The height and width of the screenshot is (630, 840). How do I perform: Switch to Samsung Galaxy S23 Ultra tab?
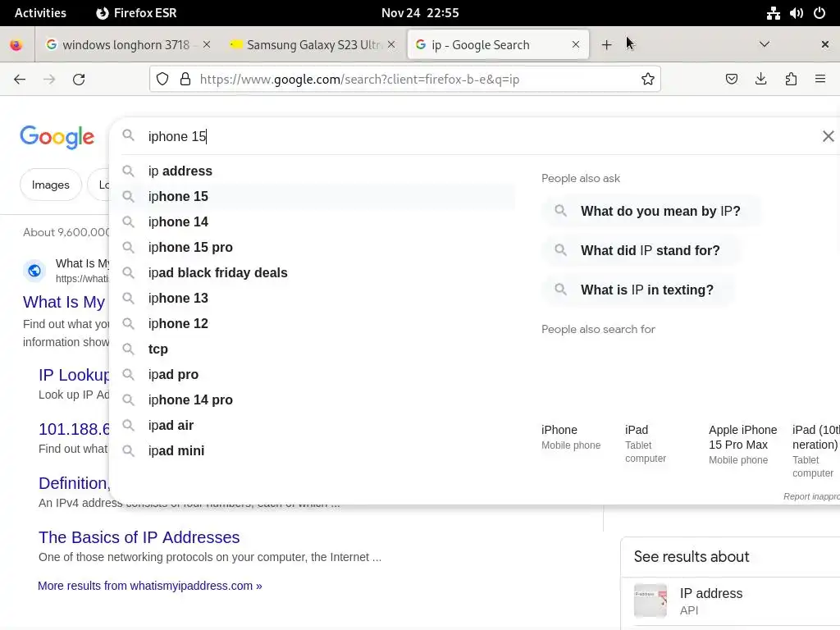[313, 45]
